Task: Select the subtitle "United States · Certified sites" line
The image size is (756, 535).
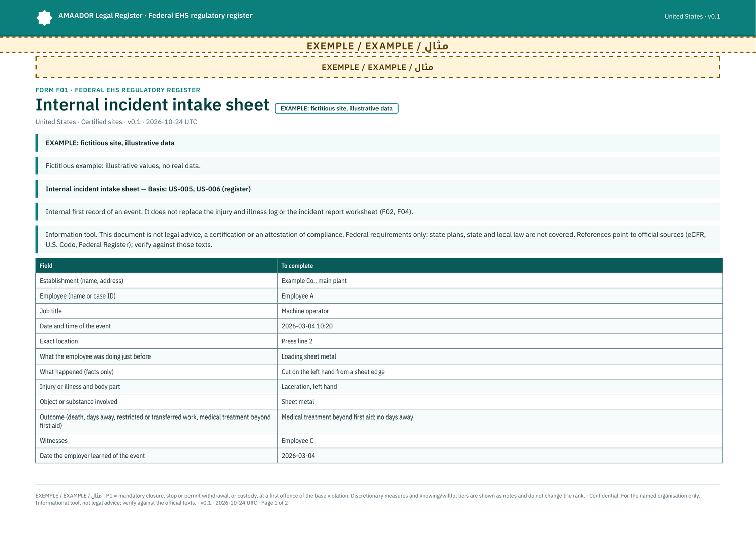Action: (x=116, y=122)
